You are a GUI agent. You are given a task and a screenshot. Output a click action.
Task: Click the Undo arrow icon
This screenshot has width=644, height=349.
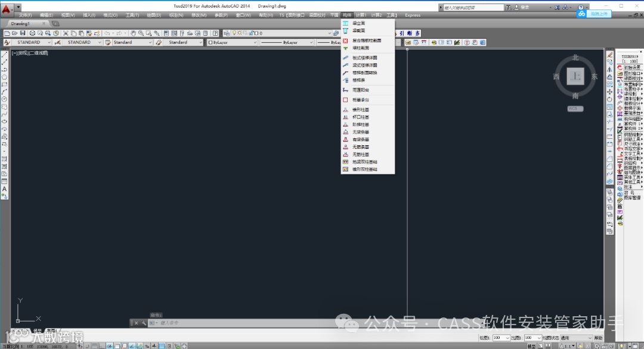tap(107, 33)
